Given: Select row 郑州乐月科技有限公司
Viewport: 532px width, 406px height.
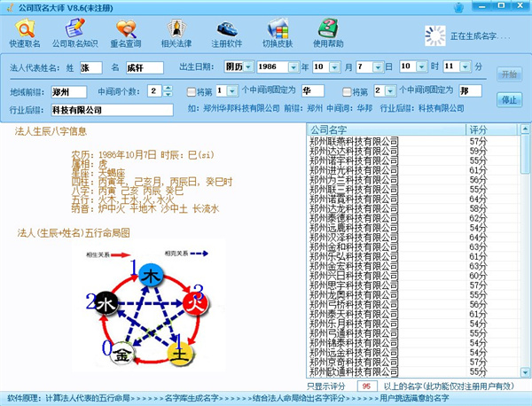Looking at the screenshot, I should [413, 324].
